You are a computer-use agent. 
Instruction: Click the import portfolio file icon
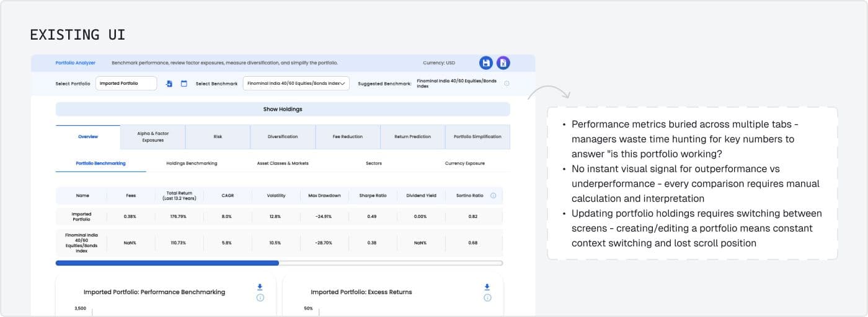pos(169,84)
